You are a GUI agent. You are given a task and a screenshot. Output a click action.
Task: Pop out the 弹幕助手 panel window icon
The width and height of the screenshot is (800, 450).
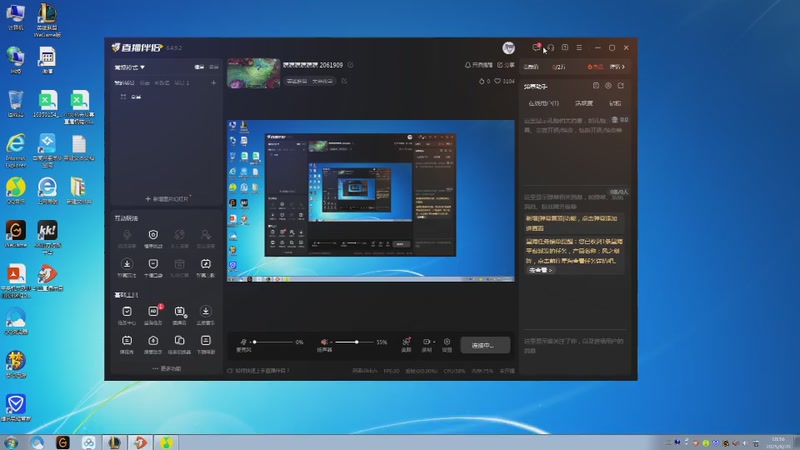621,86
